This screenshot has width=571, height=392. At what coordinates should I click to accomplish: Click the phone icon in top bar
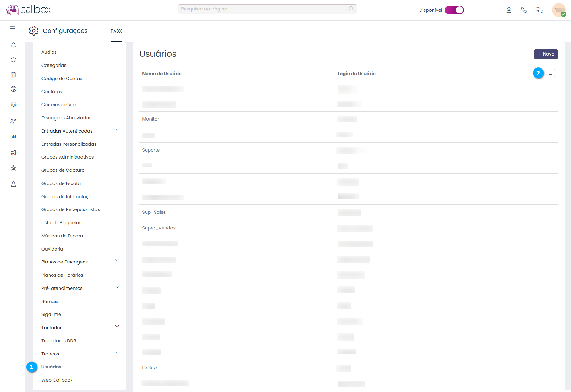click(524, 10)
